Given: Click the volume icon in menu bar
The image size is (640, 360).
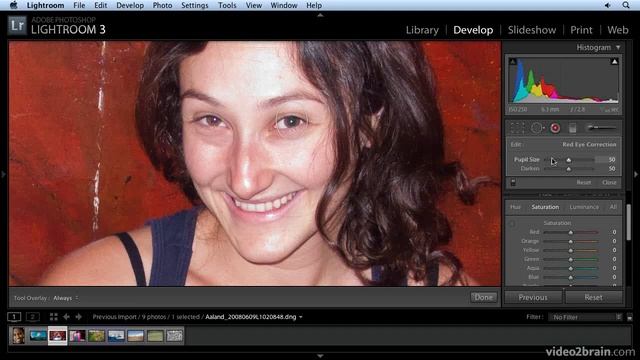Looking at the screenshot, I should (x=608, y=5).
